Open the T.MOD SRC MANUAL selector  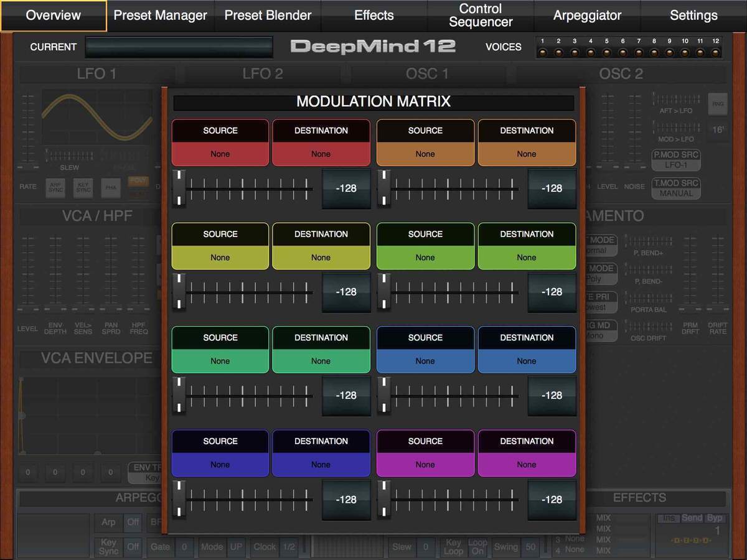pyautogui.click(x=677, y=189)
